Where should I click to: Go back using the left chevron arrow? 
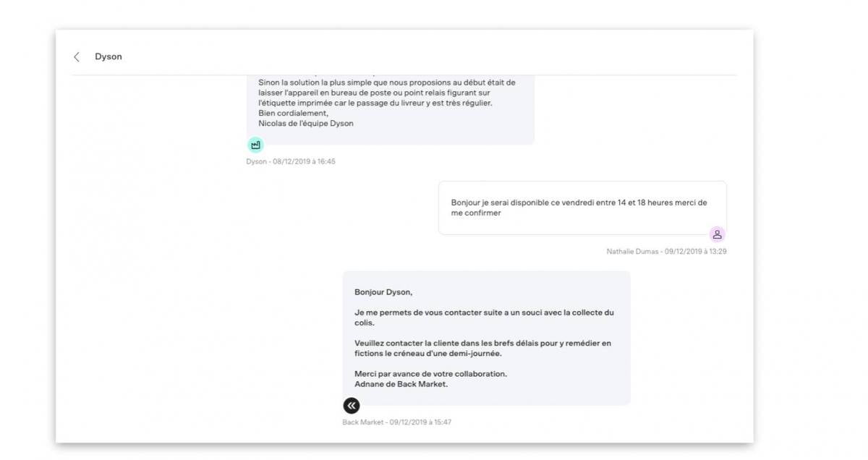(77, 56)
